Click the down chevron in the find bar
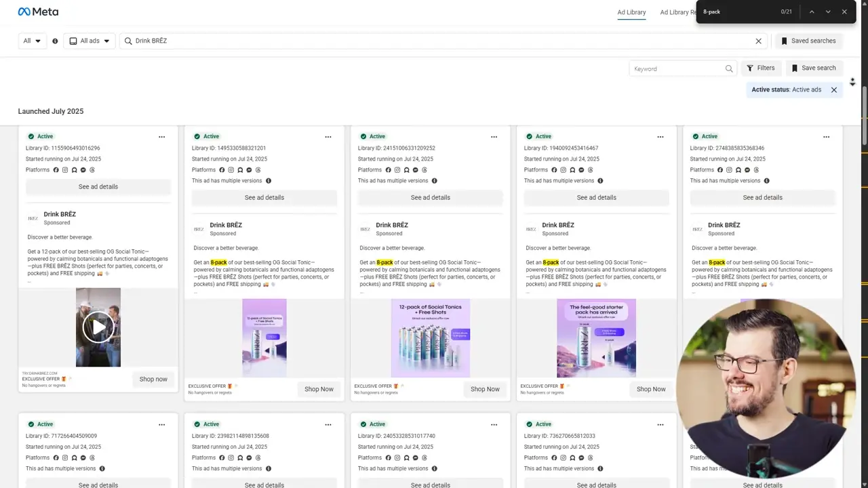Viewport: 868px width, 488px height. 828,12
